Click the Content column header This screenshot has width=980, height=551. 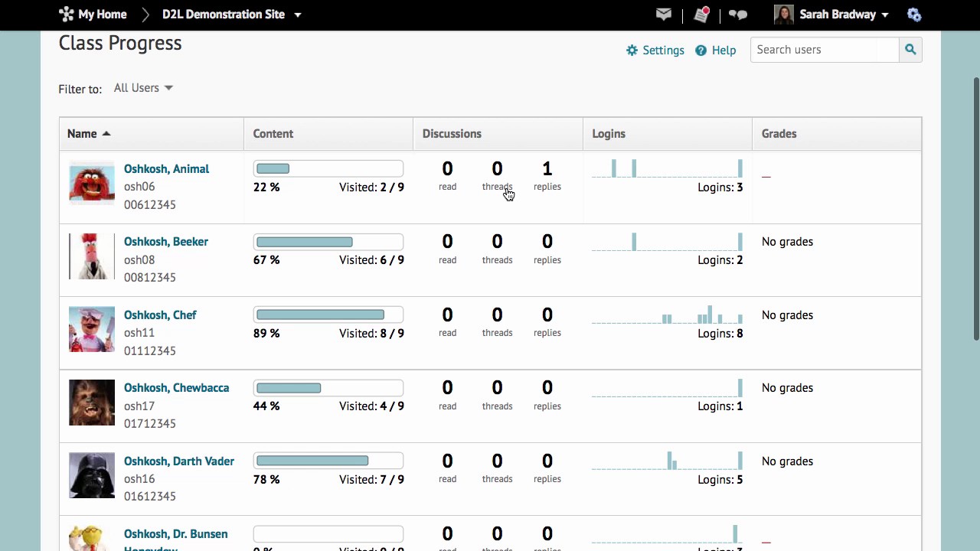point(273,134)
